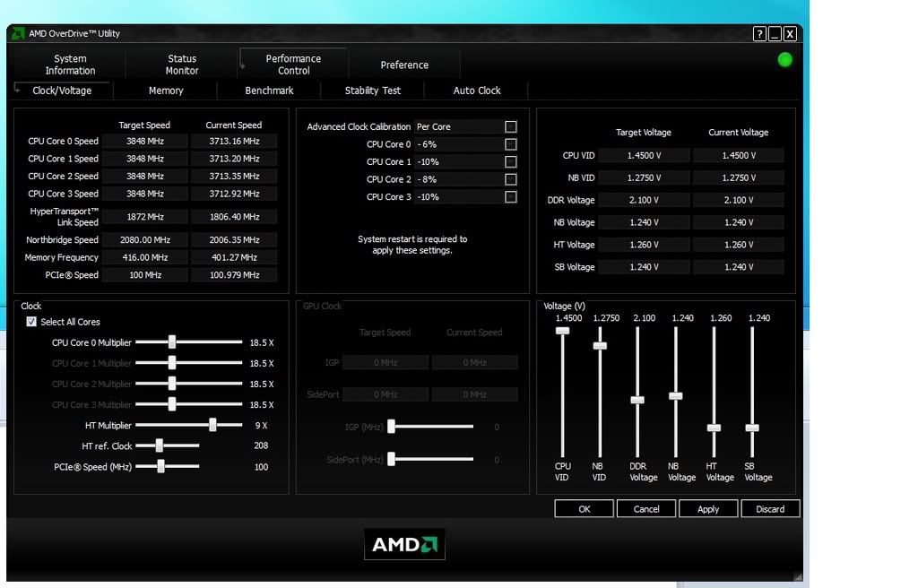
Task: Click the 3713.16 MHz current speed value
Action: 234,141
